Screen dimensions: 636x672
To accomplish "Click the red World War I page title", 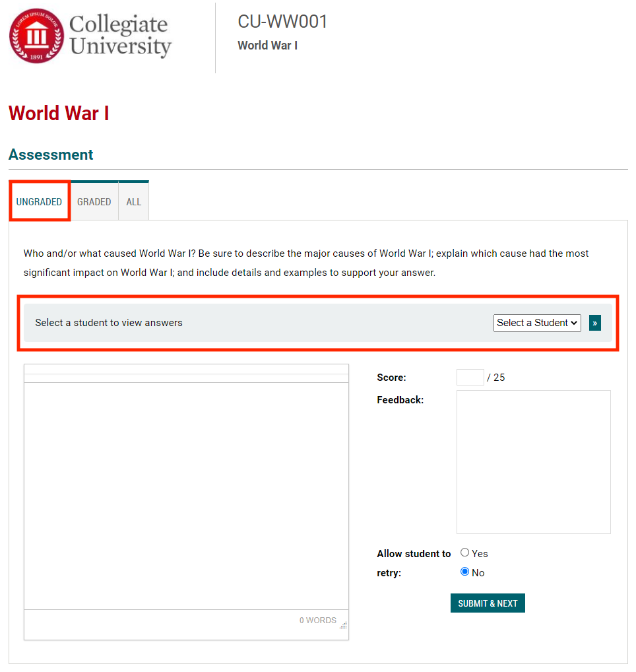I will click(59, 114).
